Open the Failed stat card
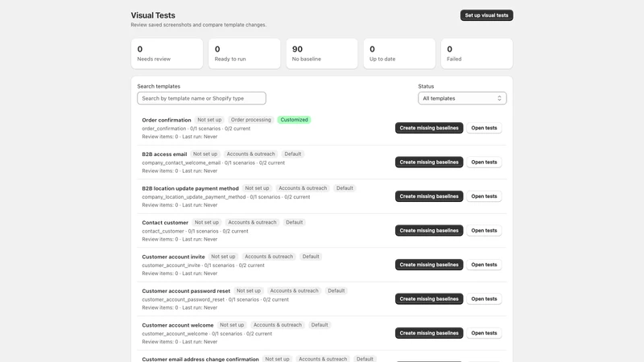 [x=477, y=53]
